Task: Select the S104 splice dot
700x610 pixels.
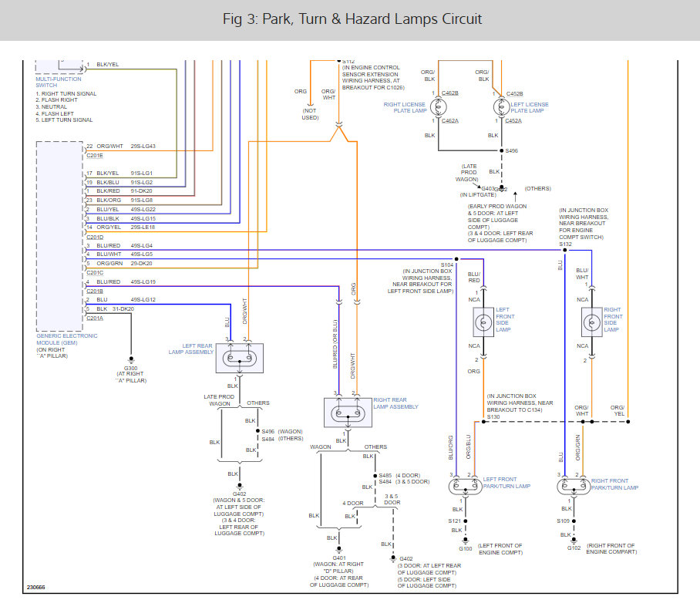Action: click(456, 259)
